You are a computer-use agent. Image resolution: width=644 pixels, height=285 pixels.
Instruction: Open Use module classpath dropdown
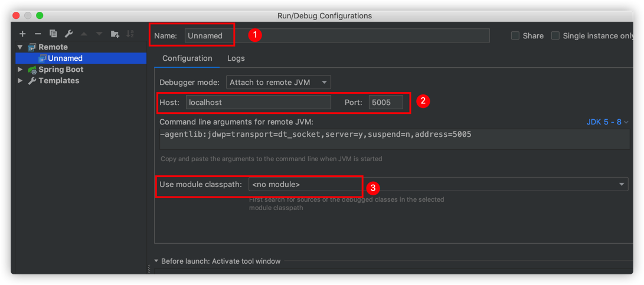click(438, 184)
